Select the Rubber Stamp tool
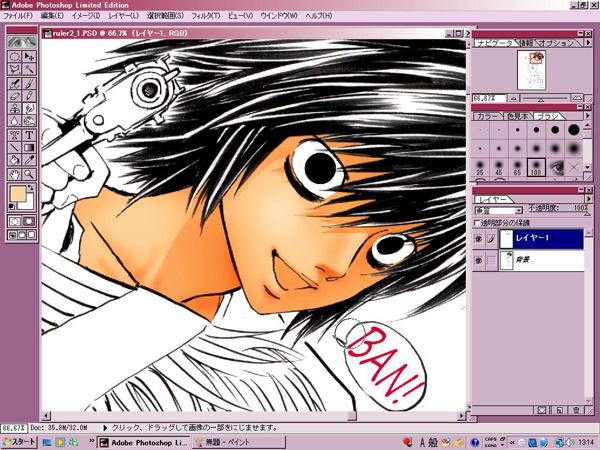600x450 pixels. (x=15, y=108)
